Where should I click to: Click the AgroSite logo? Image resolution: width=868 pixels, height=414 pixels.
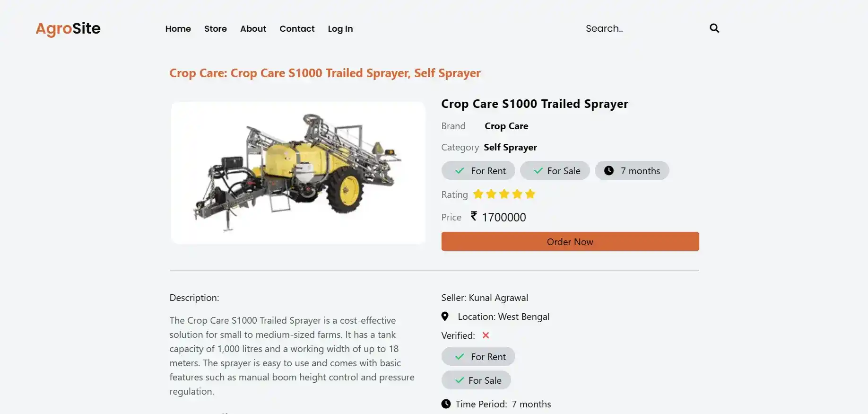[x=68, y=29]
